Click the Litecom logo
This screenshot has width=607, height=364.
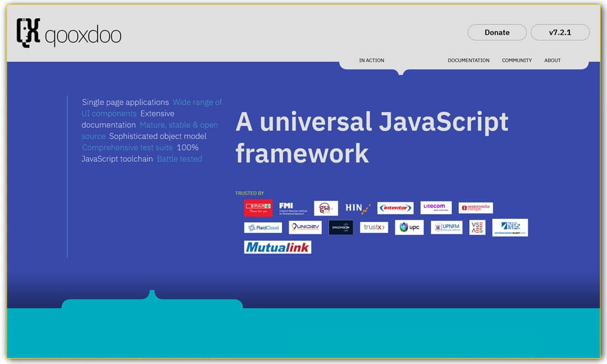tap(436, 207)
